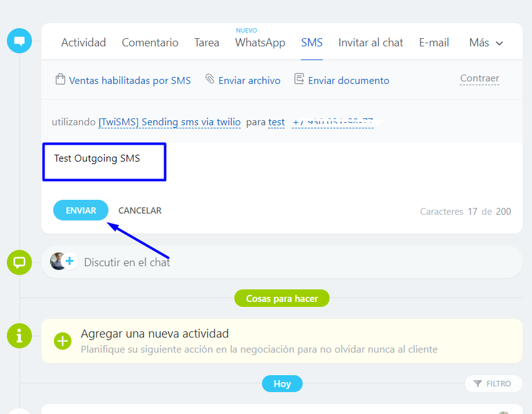Viewport: 532px width, 414px height.
Task: Click the CANCELAR button
Action: click(140, 210)
